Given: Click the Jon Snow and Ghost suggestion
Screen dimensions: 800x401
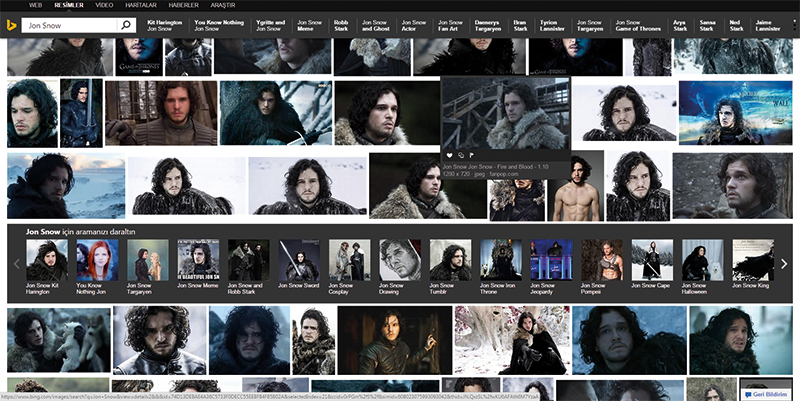Looking at the screenshot, I should (x=376, y=26).
